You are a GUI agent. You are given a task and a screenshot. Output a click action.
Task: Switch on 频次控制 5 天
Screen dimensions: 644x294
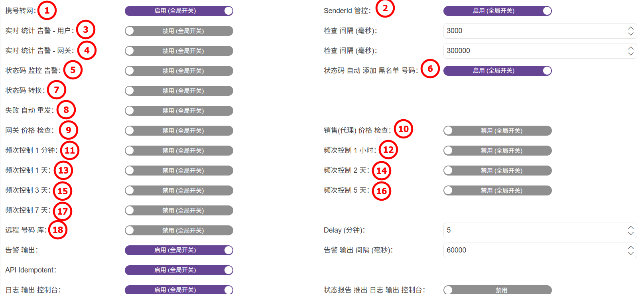(x=497, y=190)
